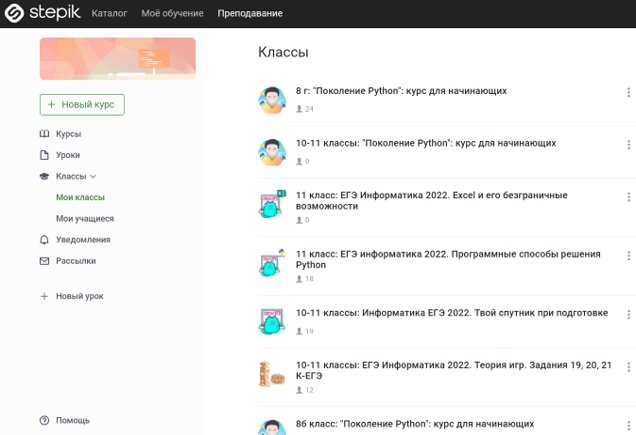Click thumbnail of Программные способы решения class
This screenshot has width=636, height=435.
point(272,263)
